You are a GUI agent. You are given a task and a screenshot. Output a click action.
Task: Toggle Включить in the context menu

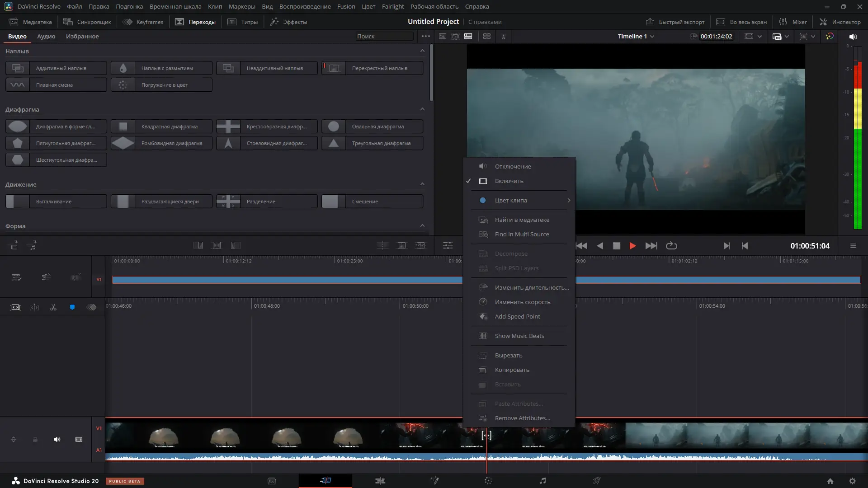pyautogui.click(x=508, y=181)
